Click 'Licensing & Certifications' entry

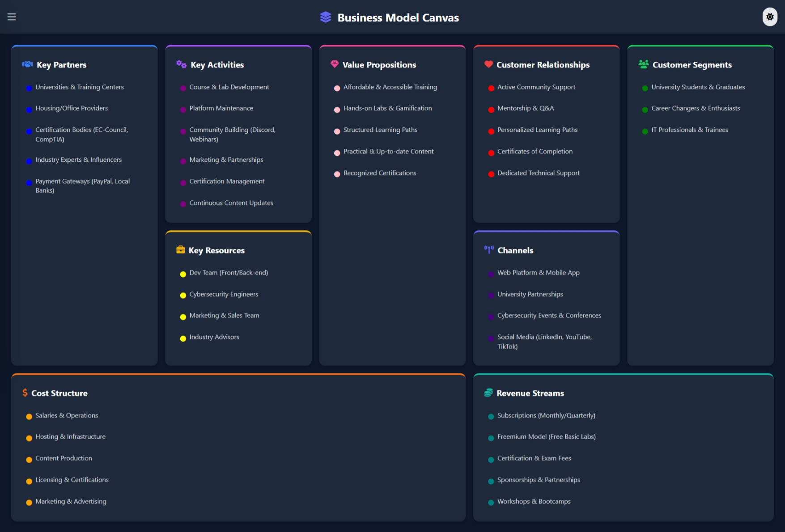tap(72, 480)
